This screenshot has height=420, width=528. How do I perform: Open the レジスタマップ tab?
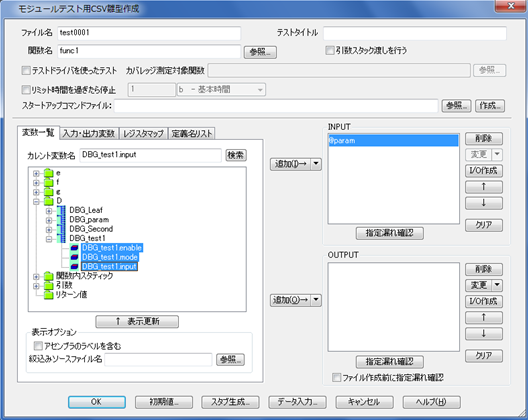(143, 134)
